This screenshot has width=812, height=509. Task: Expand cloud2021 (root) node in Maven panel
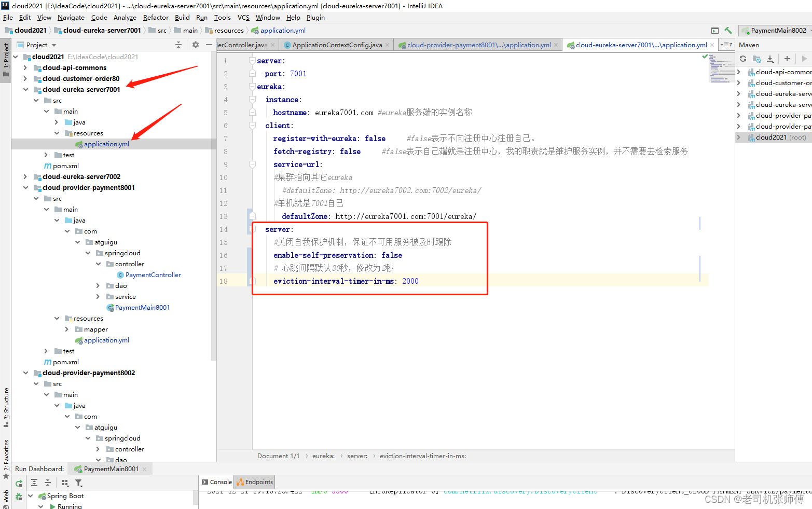(739, 137)
